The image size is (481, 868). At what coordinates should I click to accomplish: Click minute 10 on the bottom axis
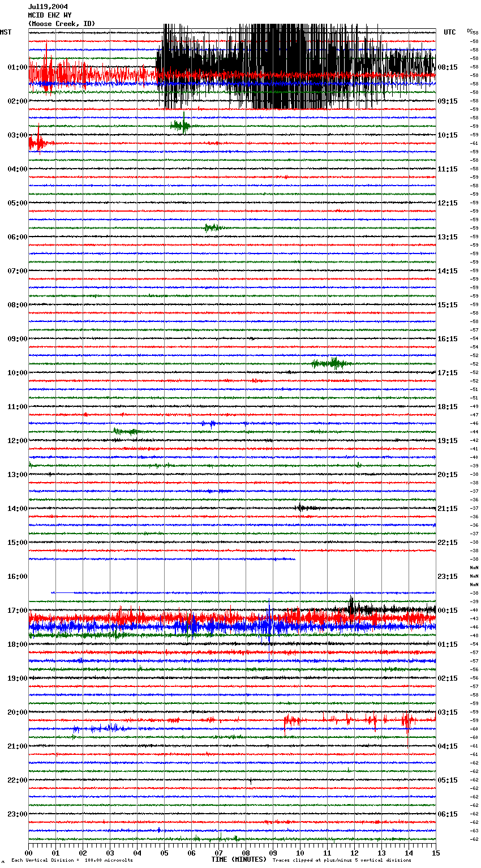click(300, 853)
